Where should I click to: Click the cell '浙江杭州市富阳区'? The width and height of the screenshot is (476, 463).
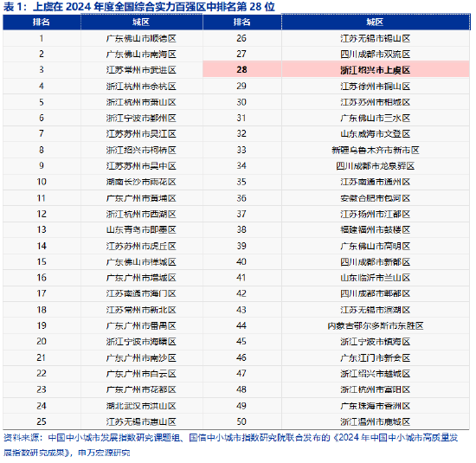(x=376, y=389)
